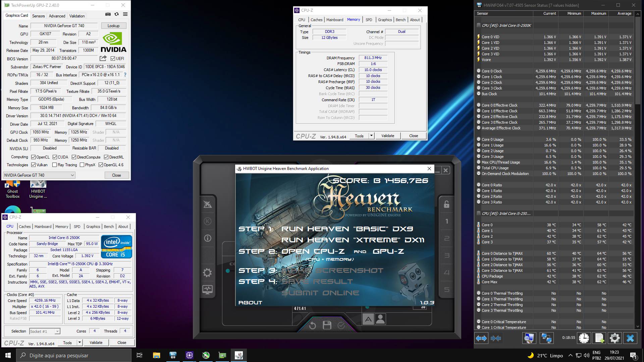Open Tools dropdown arrow in CPU-Z Memory window
Viewport: 644px width, 362px height.
coord(371,136)
